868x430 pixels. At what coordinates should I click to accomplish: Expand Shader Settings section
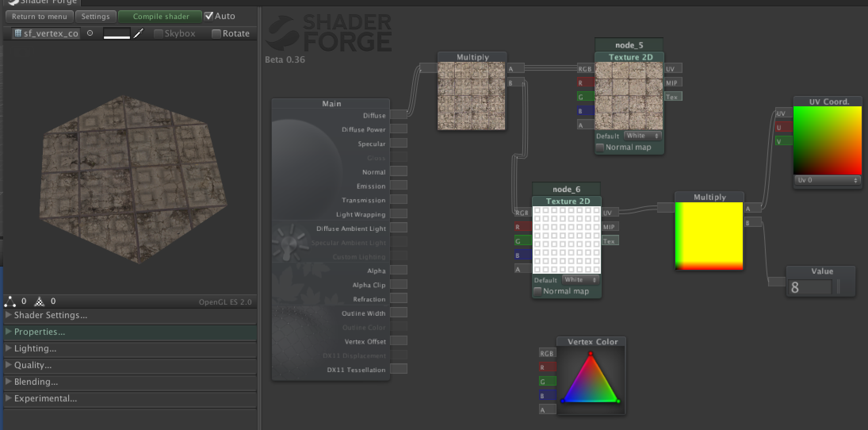click(x=130, y=315)
